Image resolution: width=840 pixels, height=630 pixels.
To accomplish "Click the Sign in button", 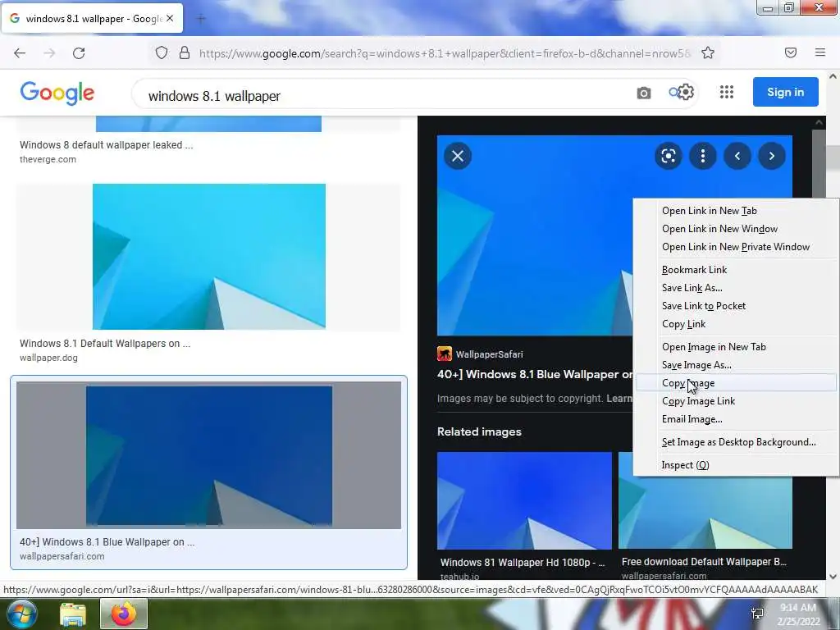I will (x=785, y=92).
